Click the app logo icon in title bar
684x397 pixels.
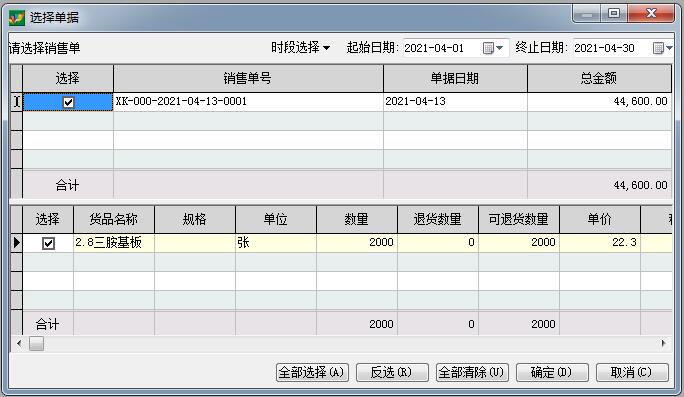(x=17, y=18)
